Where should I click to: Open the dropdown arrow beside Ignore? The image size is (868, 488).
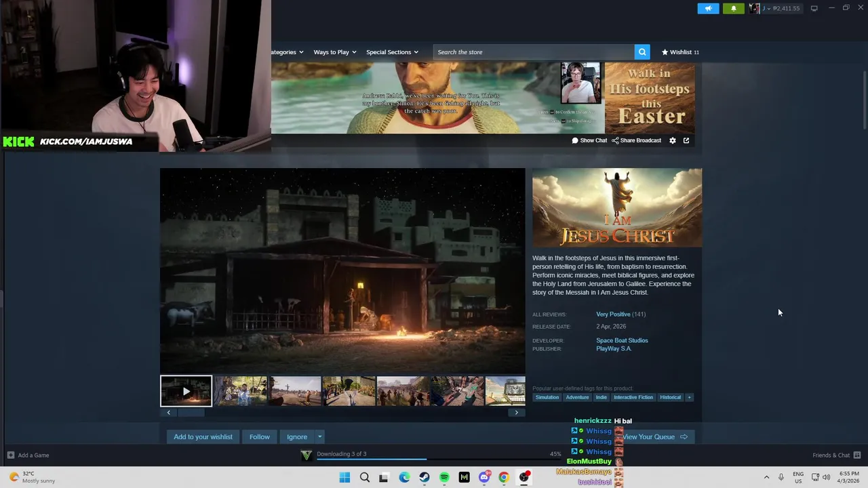point(319,436)
